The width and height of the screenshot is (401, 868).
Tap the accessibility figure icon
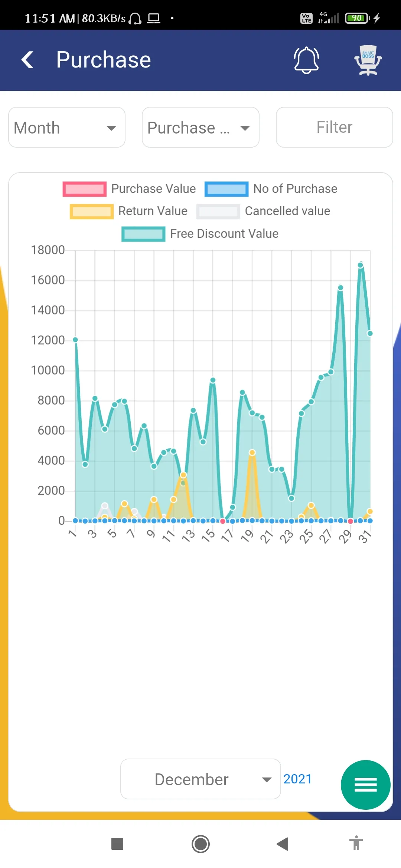356,843
